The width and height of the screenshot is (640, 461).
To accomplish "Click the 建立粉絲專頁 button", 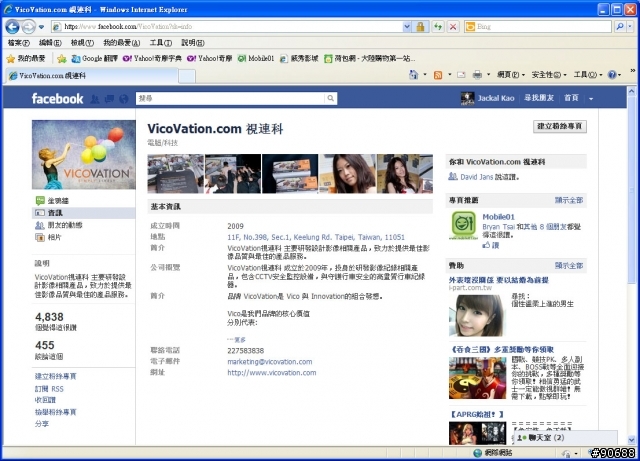I will pos(560,126).
